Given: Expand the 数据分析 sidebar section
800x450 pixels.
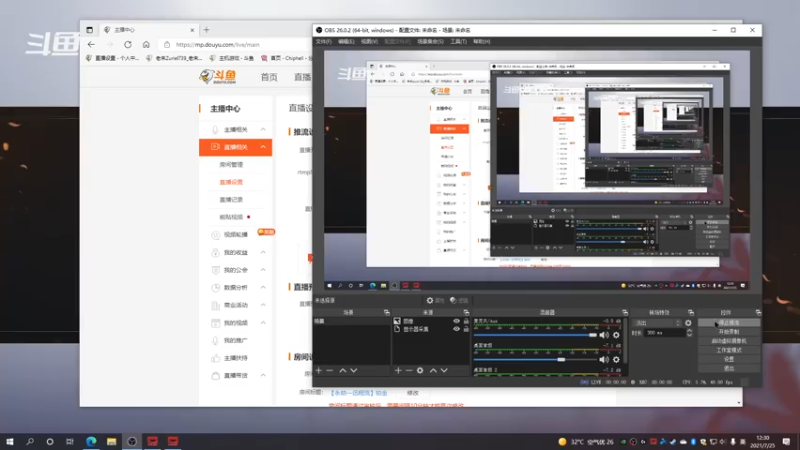Looking at the screenshot, I should (x=263, y=287).
